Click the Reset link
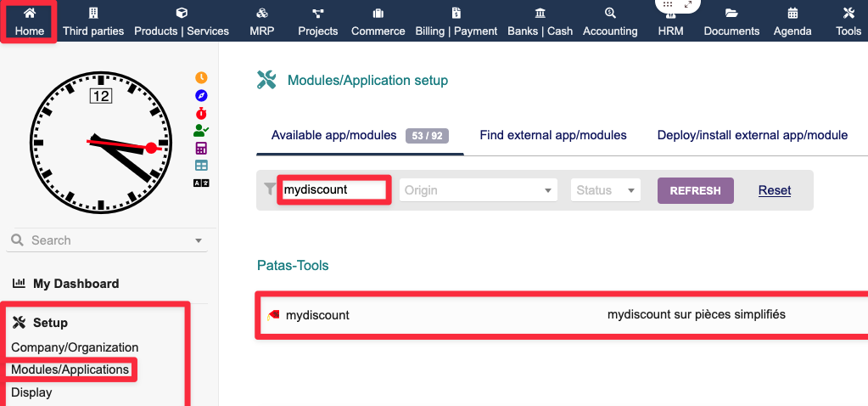 [774, 190]
